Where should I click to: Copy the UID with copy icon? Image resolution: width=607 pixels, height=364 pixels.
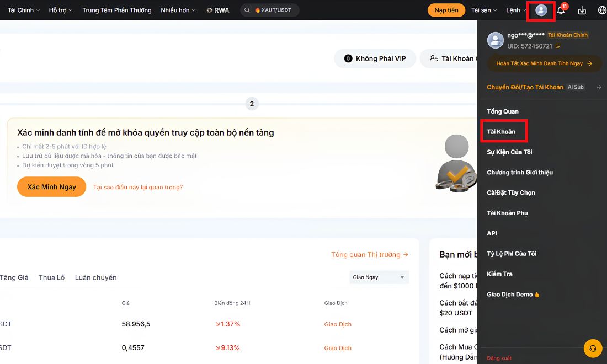click(558, 46)
